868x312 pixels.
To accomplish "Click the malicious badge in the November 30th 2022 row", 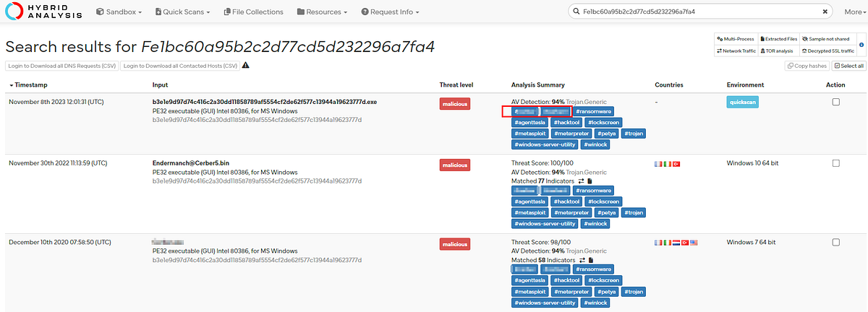I will (x=456, y=165).
